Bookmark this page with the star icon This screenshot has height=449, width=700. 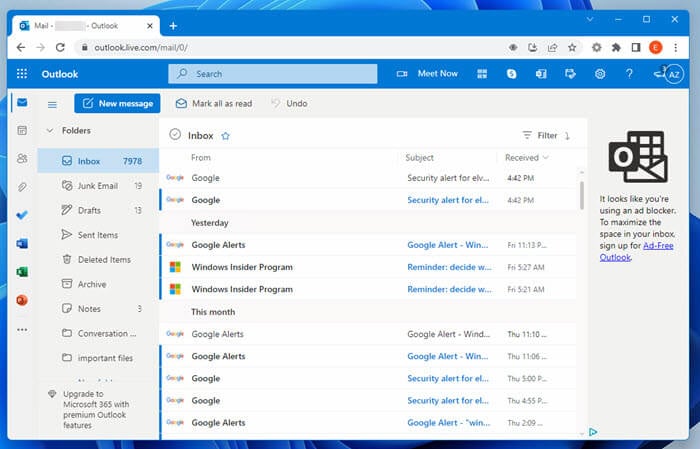tap(572, 47)
